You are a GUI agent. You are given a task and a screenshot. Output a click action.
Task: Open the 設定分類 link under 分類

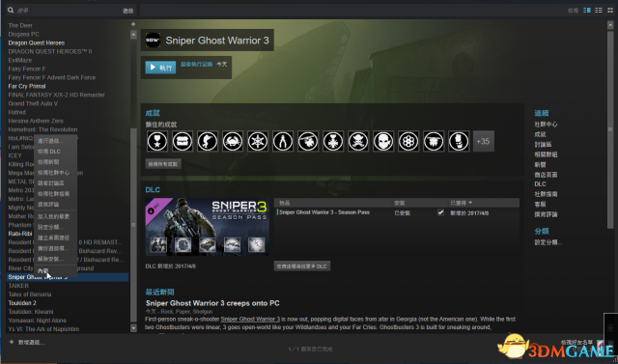pos(548,242)
